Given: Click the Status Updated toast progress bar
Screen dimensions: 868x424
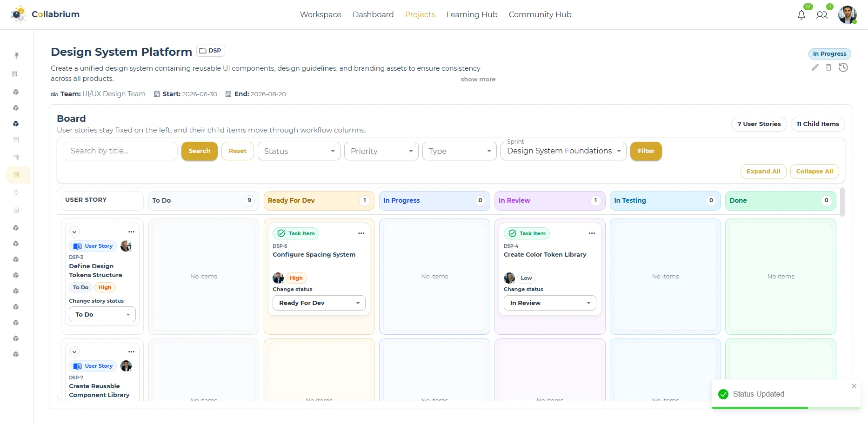Looking at the screenshot, I should pyautogui.click(x=786, y=408).
